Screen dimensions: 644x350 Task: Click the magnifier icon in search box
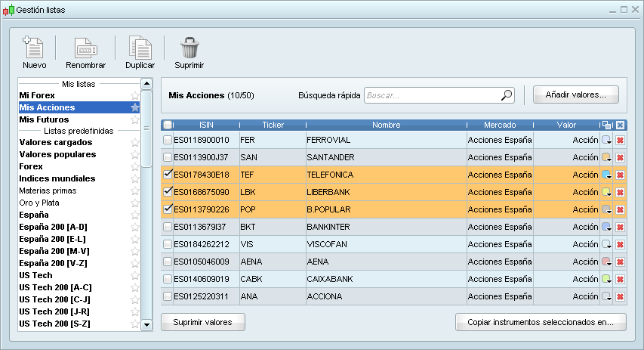(506, 95)
